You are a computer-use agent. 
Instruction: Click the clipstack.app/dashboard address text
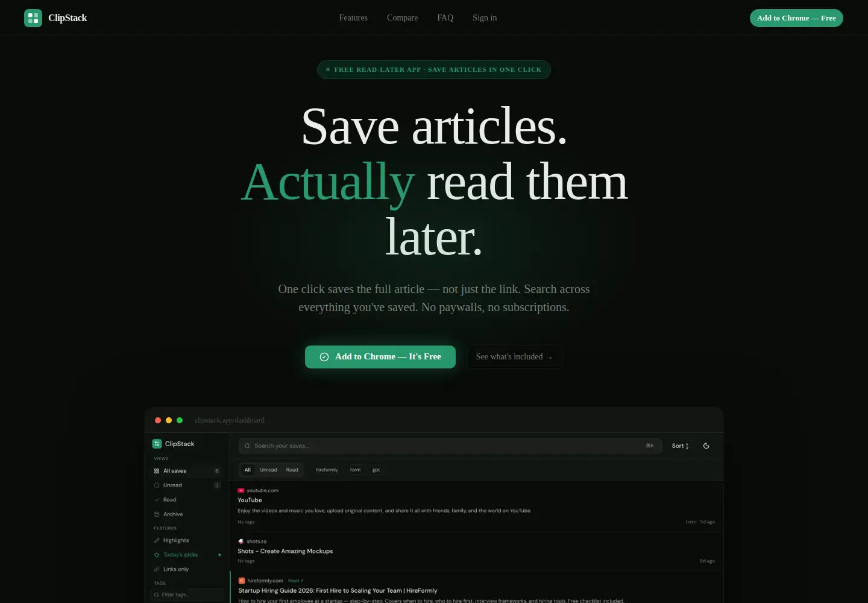[x=230, y=420]
